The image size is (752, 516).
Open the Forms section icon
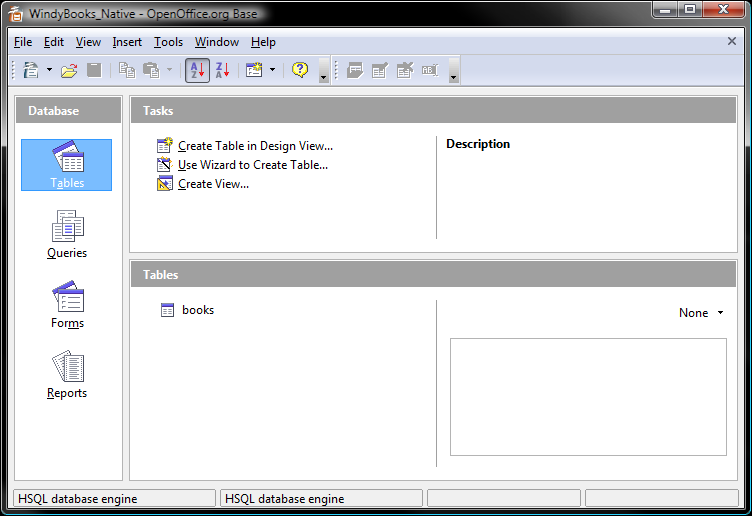pos(67,304)
